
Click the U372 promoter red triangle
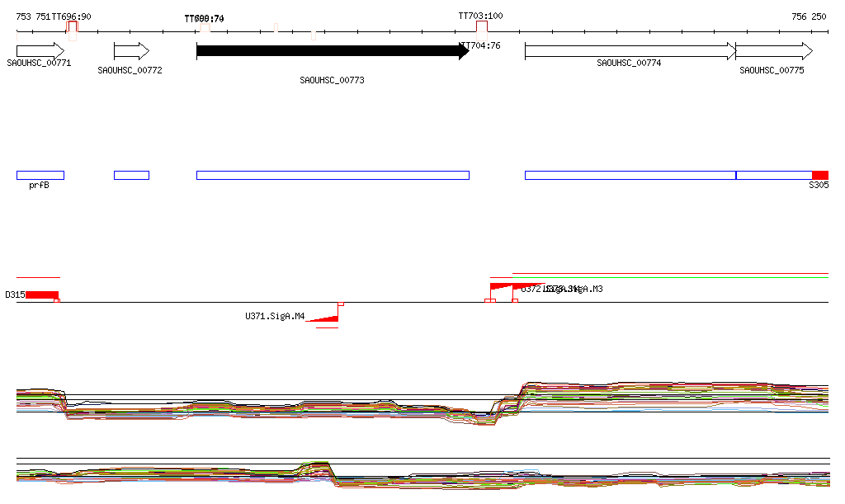(501, 286)
